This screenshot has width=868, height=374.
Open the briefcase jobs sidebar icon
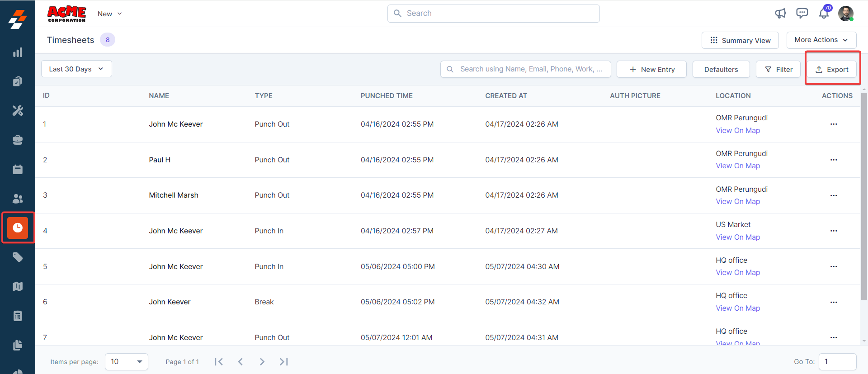pyautogui.click(x=18, y=140)
